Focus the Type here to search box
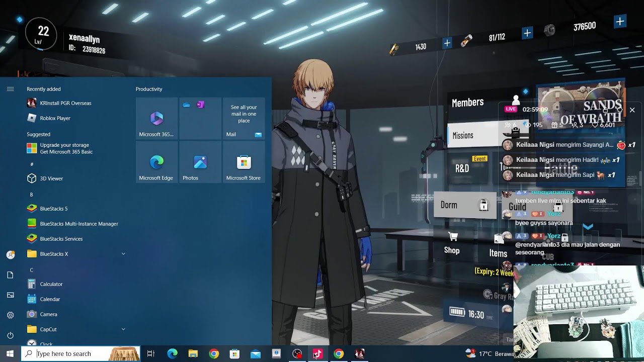This screenshot has height=362, width=644. [x=80, y=354]
